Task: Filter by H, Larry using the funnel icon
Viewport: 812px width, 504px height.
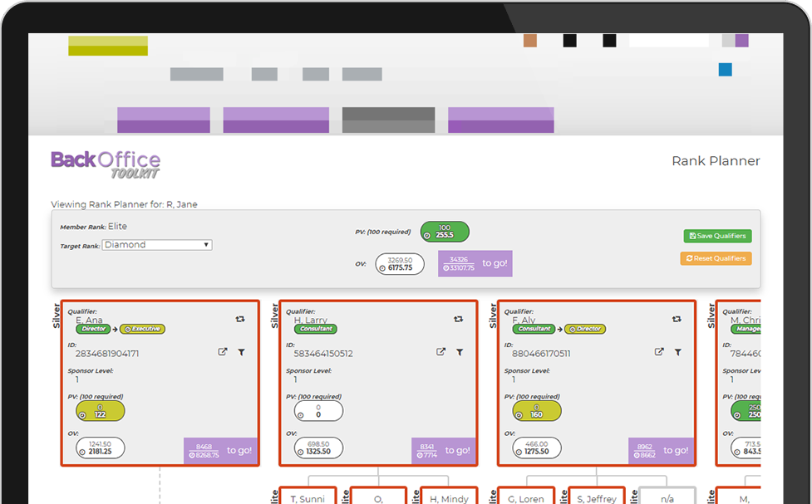Action: pyautogui.click(x=460, y=352)
